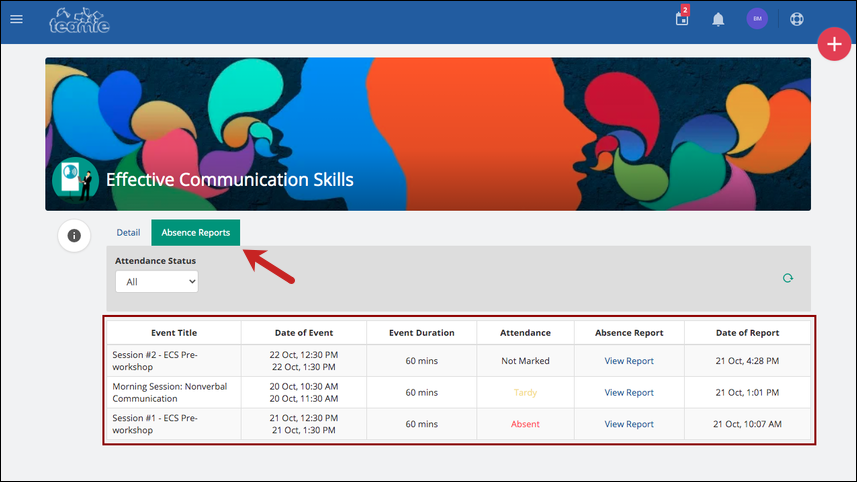Click the Absence Report column header
The width and height of the screenshot is (857, 482).
tap(629, 333)
